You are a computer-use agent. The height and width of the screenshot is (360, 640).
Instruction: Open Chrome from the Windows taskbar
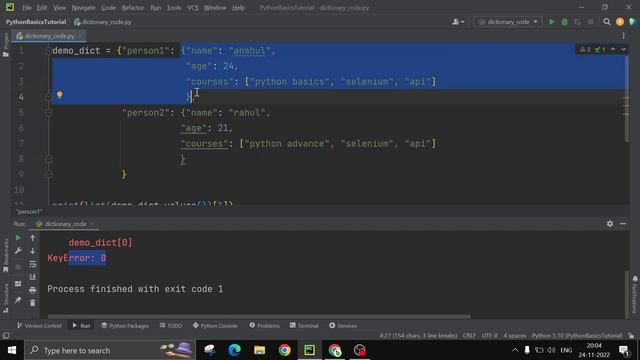pyautogui.click(x=284, y=350)
